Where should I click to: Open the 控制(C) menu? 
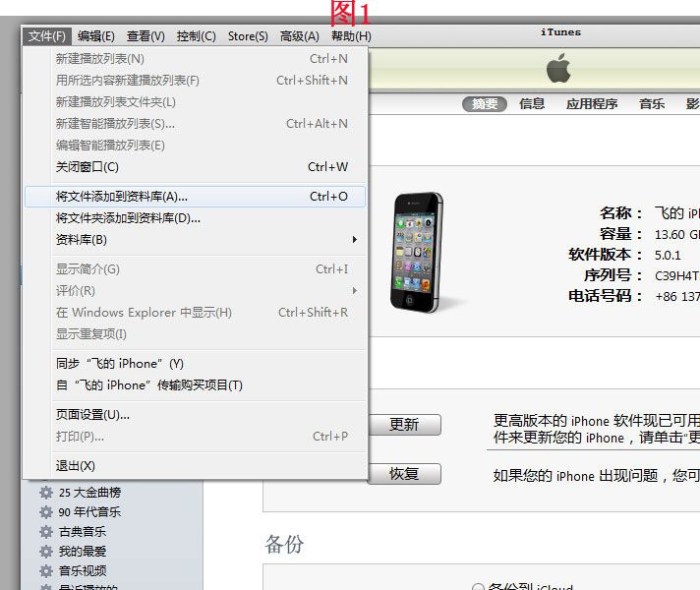coord(196,36)
